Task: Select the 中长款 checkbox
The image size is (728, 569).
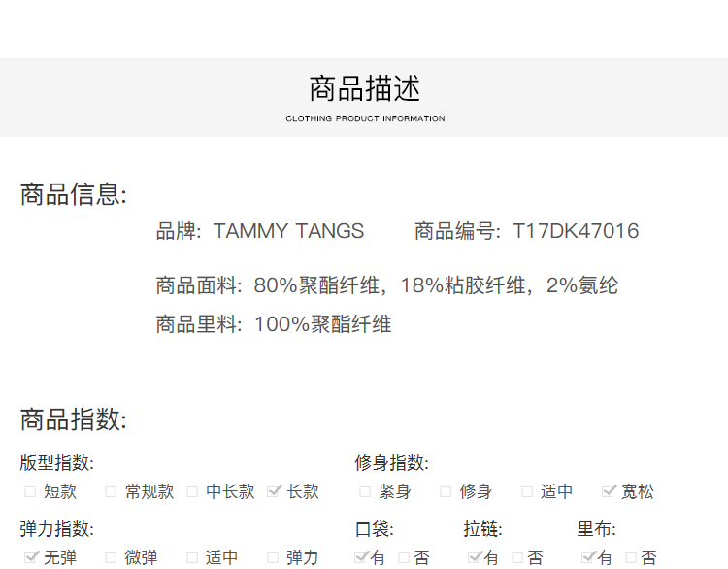Action: (192, 492)
